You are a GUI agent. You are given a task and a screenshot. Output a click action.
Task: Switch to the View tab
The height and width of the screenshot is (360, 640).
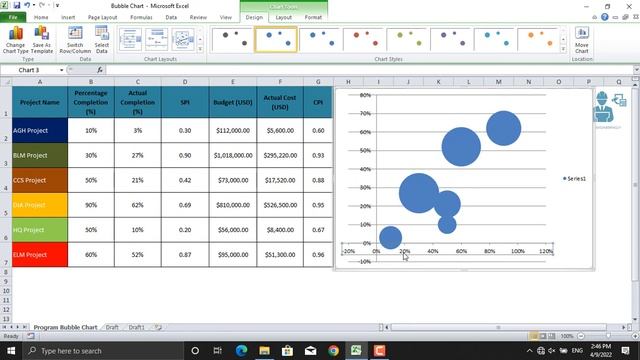225,17
